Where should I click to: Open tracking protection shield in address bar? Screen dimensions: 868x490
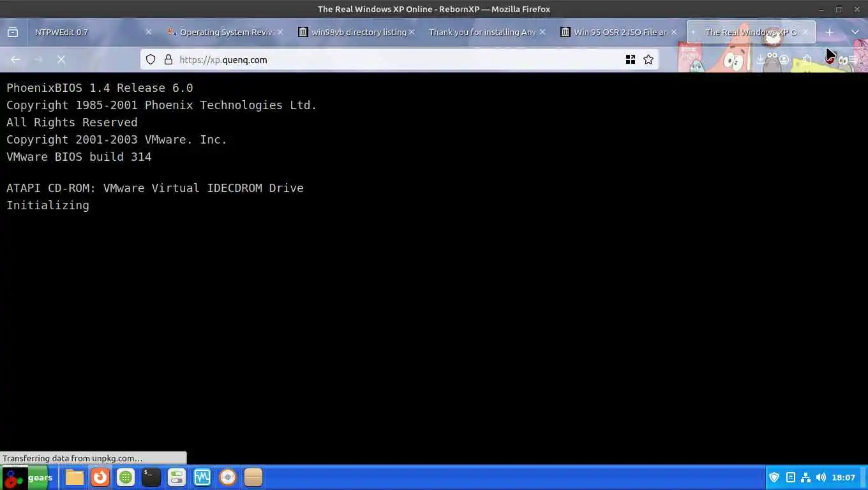(151, 59)
